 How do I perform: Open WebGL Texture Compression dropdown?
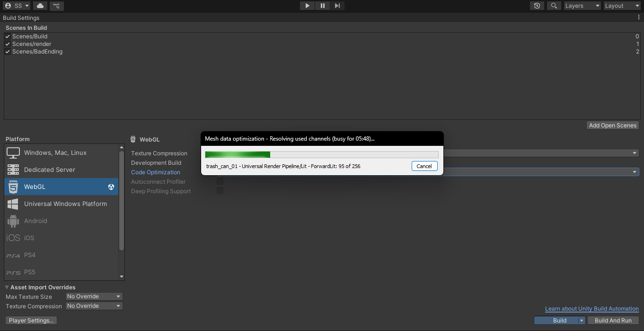(541, 153)
